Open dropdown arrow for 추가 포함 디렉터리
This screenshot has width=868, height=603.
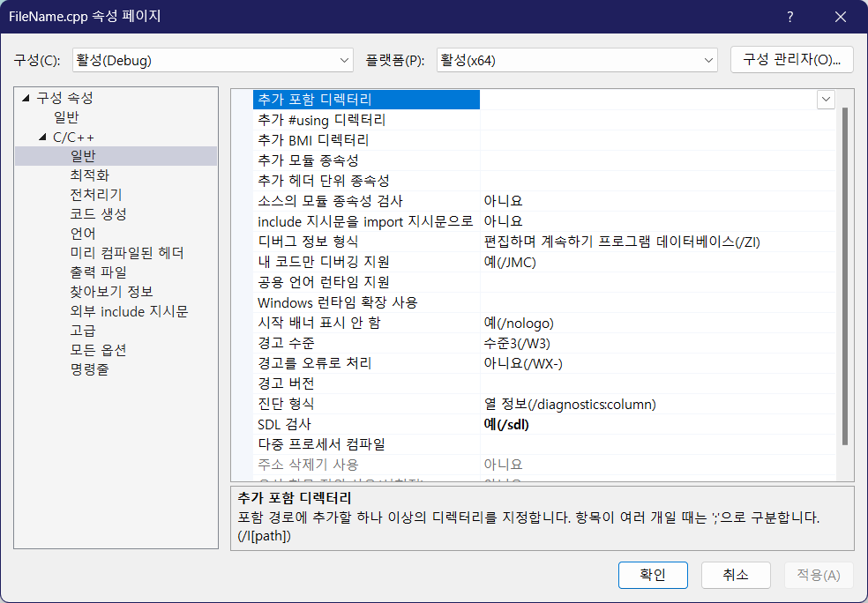(x=826, y=100)
